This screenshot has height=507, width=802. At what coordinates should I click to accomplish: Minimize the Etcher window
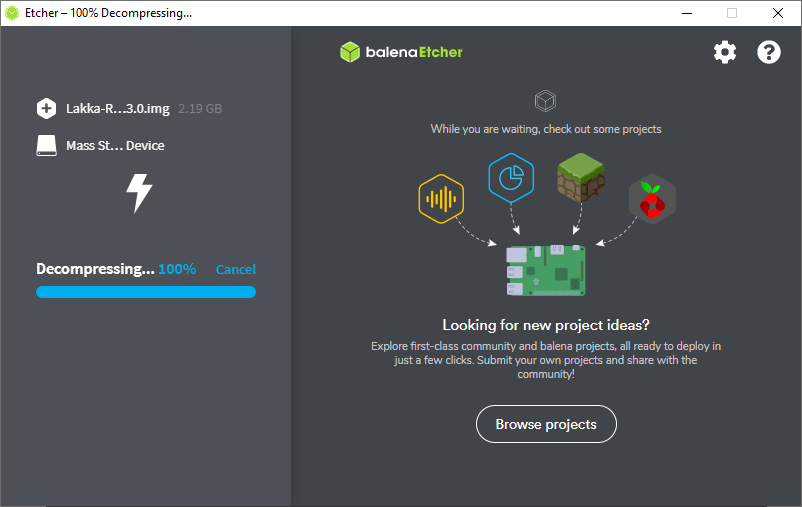(687, 13)
